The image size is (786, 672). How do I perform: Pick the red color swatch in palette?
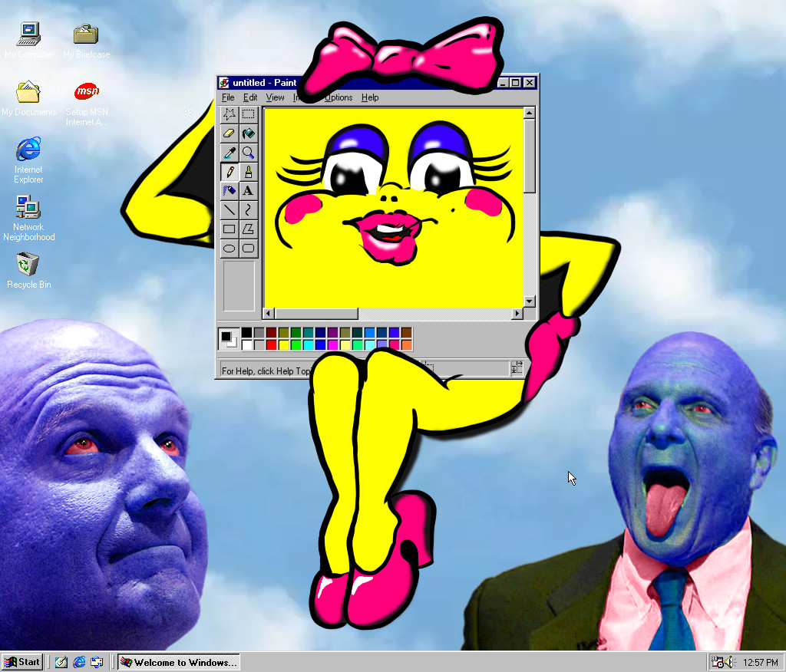tap(271, 344)
